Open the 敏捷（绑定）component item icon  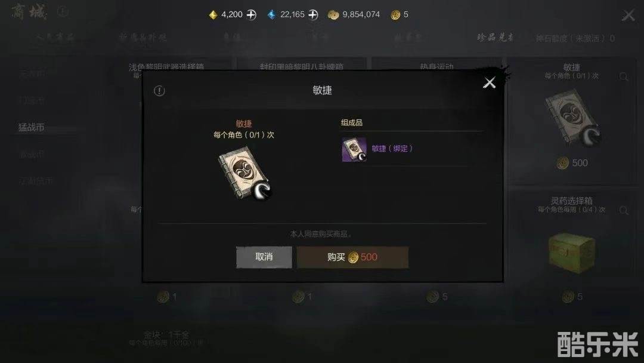coord(354,149)
